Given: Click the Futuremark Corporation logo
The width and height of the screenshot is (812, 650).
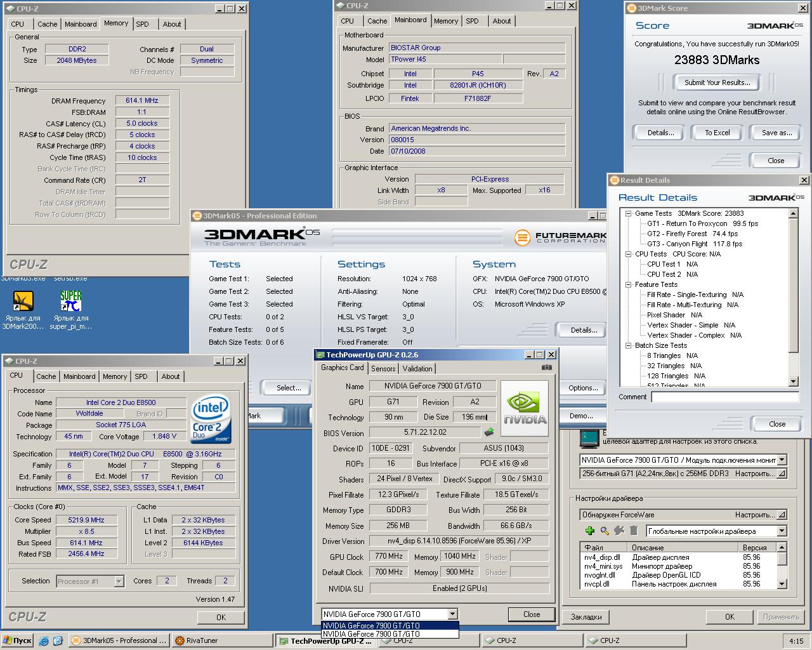Looking at the screenshot, I should [x=561, y=237].
